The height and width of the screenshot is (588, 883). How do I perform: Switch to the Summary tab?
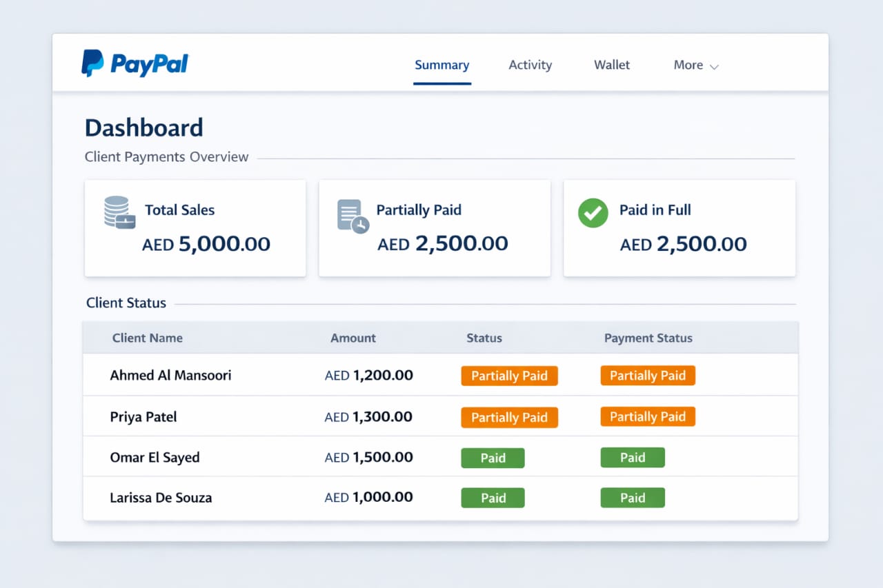tap(441, 65)
